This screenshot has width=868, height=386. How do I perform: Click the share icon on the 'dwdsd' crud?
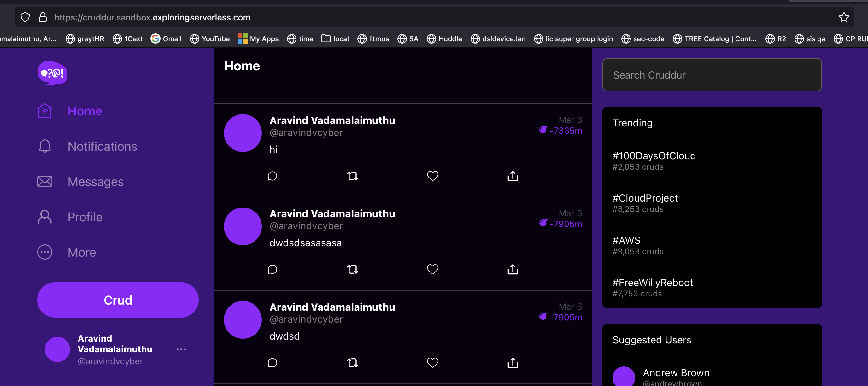point(512,362)
